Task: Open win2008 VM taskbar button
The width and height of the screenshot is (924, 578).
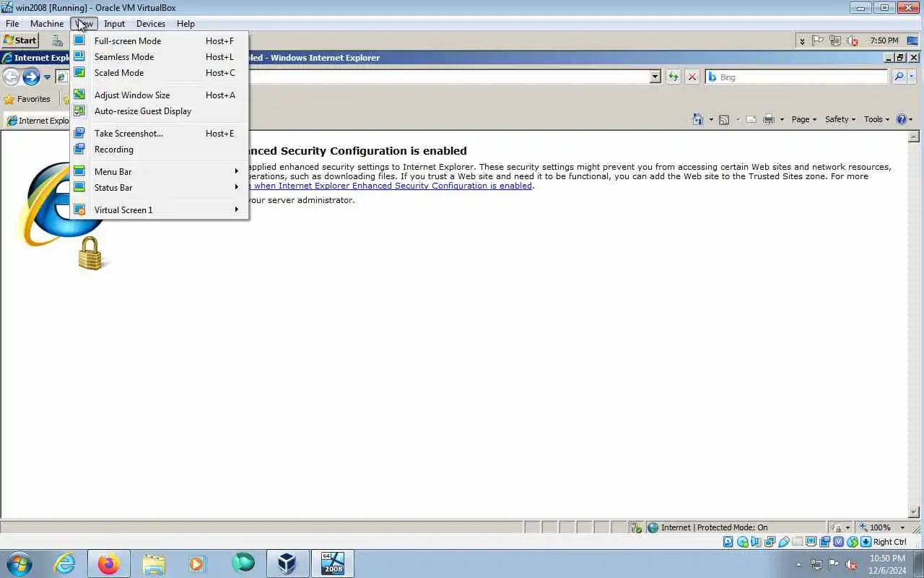Action: pos(332,564)
